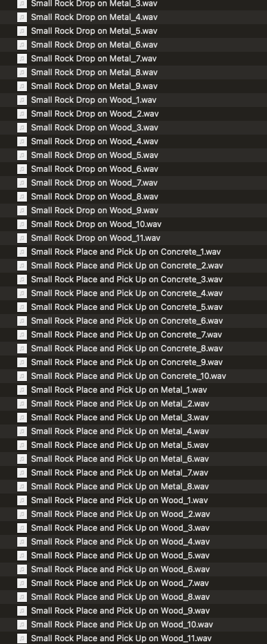The width and height of the screenshot is (267, 644).
Task: Click the icon of Place and Pick Up on Metal_5.wav
Action: coord(22,445)
